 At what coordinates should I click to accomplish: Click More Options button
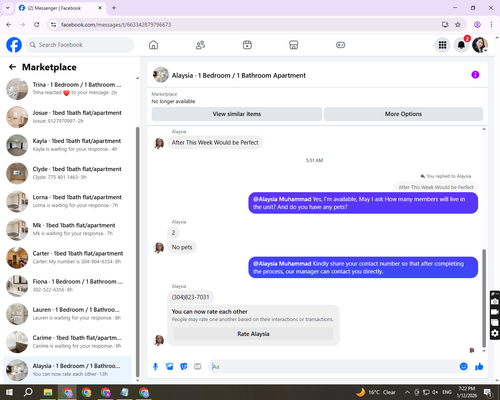[403, 114]
